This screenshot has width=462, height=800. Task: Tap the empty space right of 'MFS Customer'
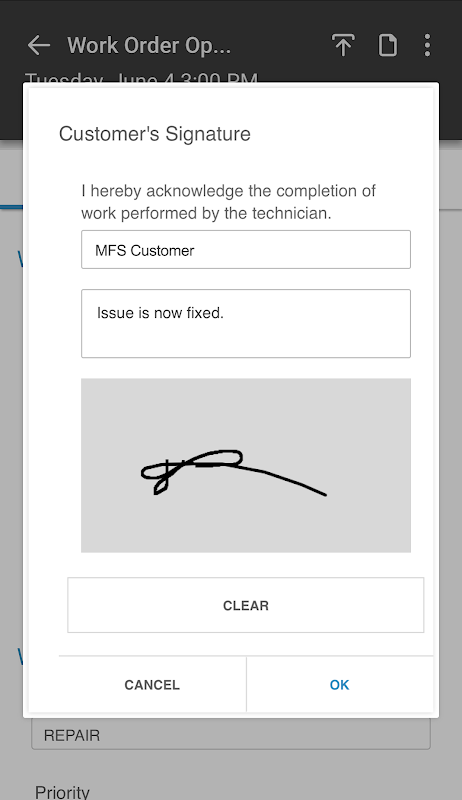pos(301,250)
